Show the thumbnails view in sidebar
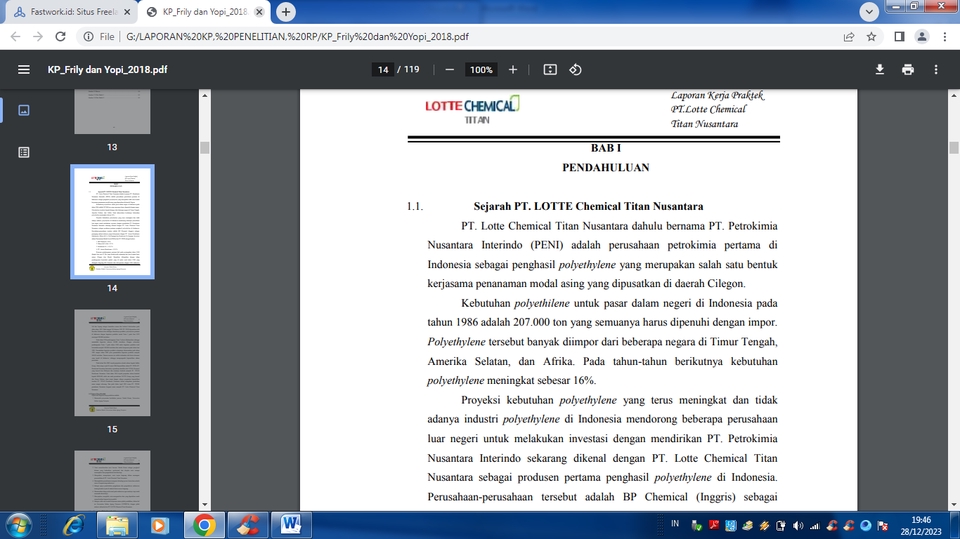The width and height of the screenshot is (960, 539). [x=24, y=110]
